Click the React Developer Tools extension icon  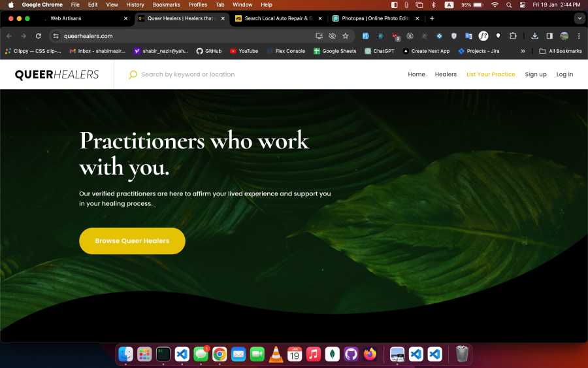(380, 36)
